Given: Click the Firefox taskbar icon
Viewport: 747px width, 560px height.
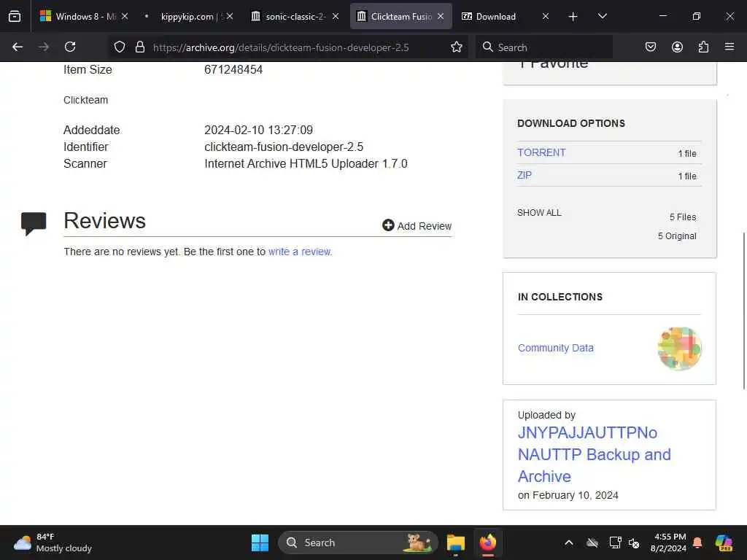Looking at the screenshot, I should (x=488, y=542).
